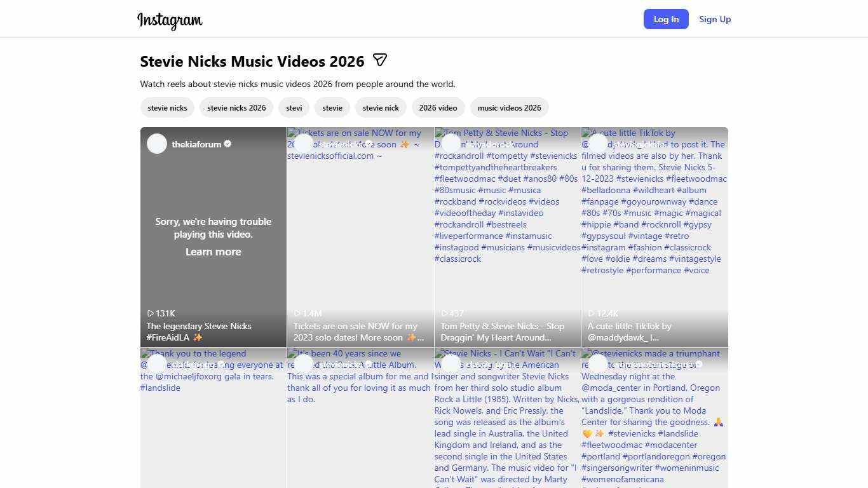This screenshot has width=868, height=488.
Task: Select the "stevie nicks 2026" tag chip
Action: click(x=236, y=108)
